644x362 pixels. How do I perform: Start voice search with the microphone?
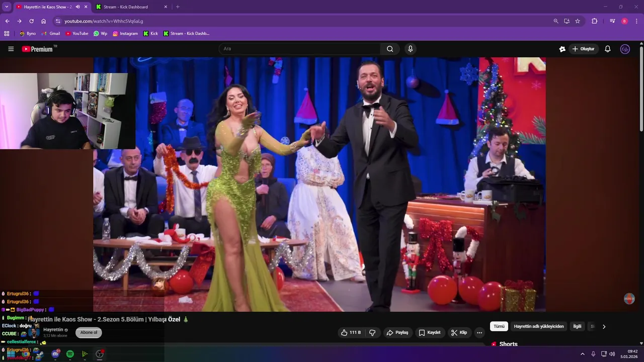[x=411, y=49]
